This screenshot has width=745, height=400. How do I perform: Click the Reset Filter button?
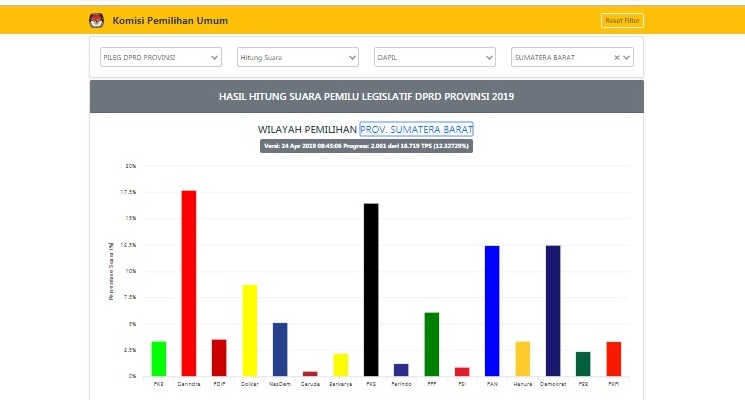(621, 20)
